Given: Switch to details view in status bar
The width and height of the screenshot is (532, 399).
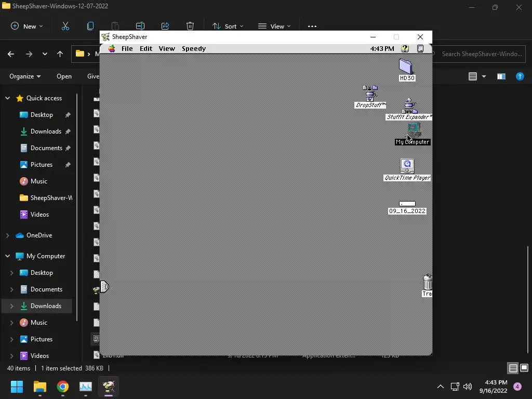Looking at the screenshot, I should tap(513, 368).
